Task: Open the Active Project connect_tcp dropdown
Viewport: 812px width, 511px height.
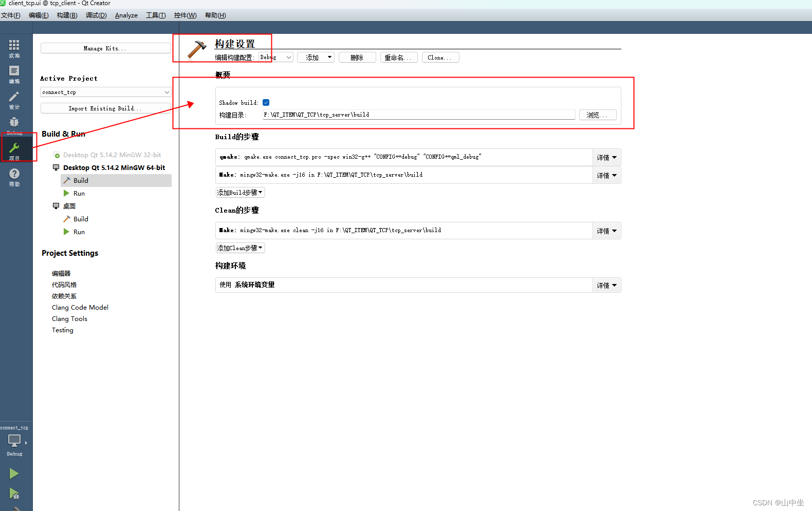Action: (105, 92)
